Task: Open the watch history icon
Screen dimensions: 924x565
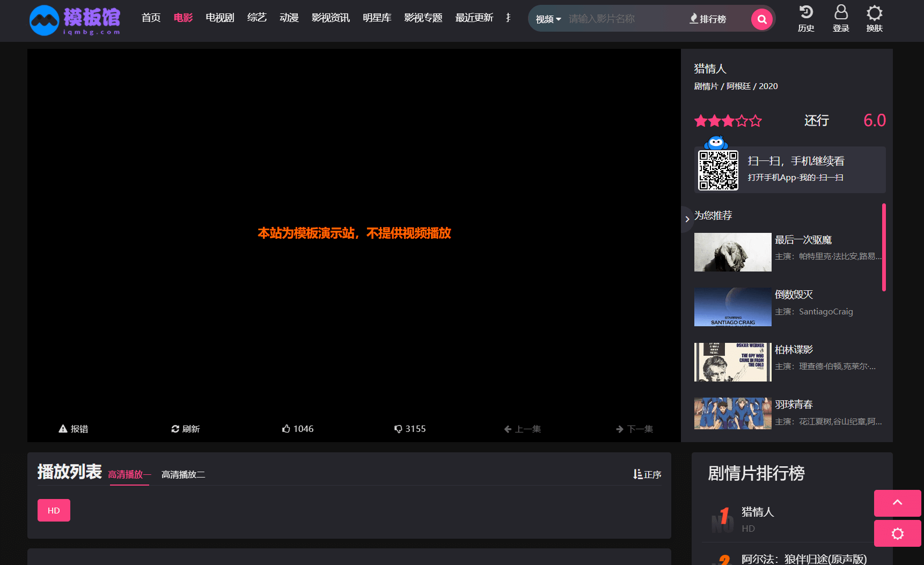Action: [x=806, y=12]
